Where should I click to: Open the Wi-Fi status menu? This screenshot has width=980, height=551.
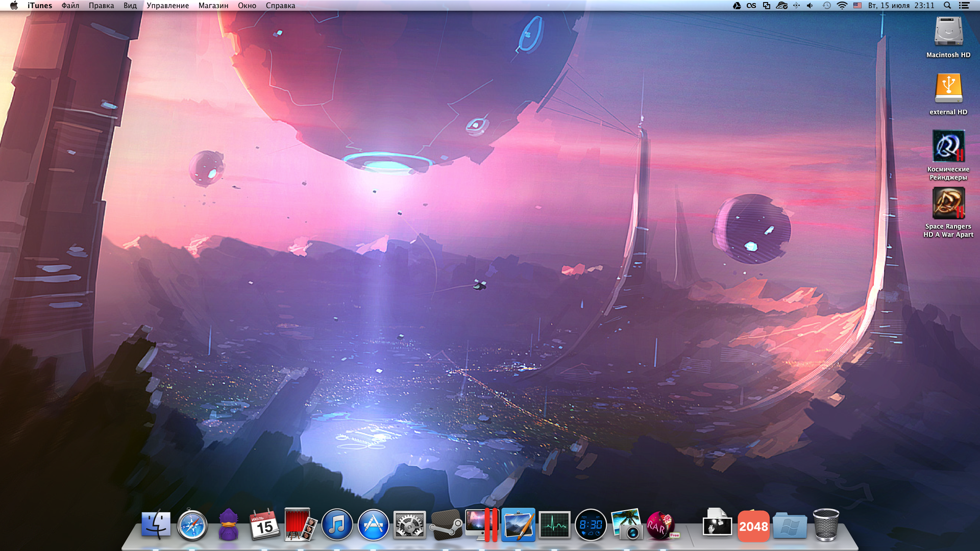point(842,6)
